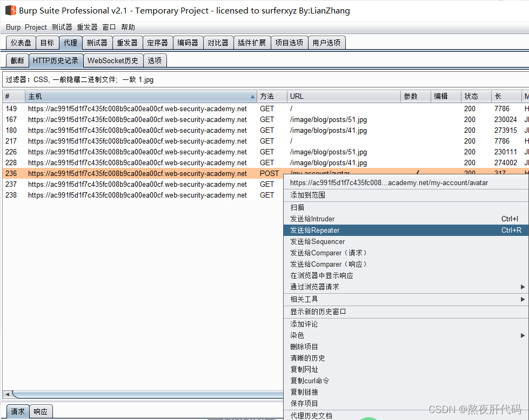Open the 用户选项 tab
The image size is (529, 420).
click(x=326, y=43)
